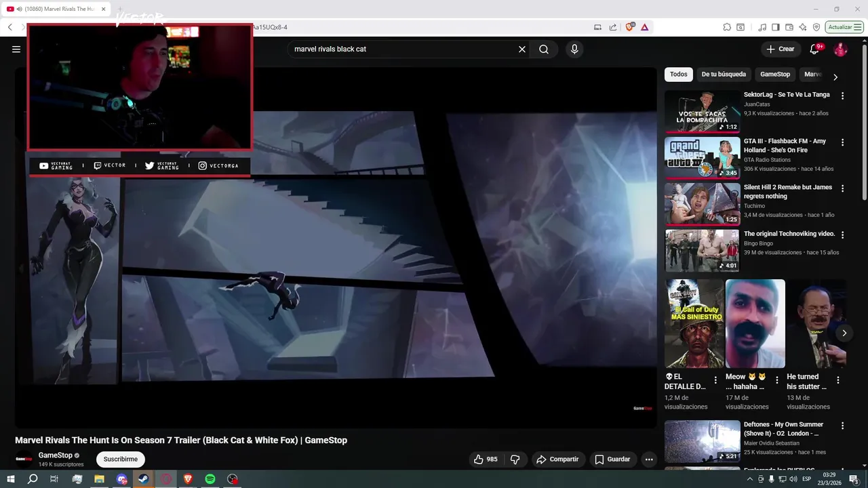Open the YouTube hamburger guide menu
868x488 pixels.
tap(16, 49)
